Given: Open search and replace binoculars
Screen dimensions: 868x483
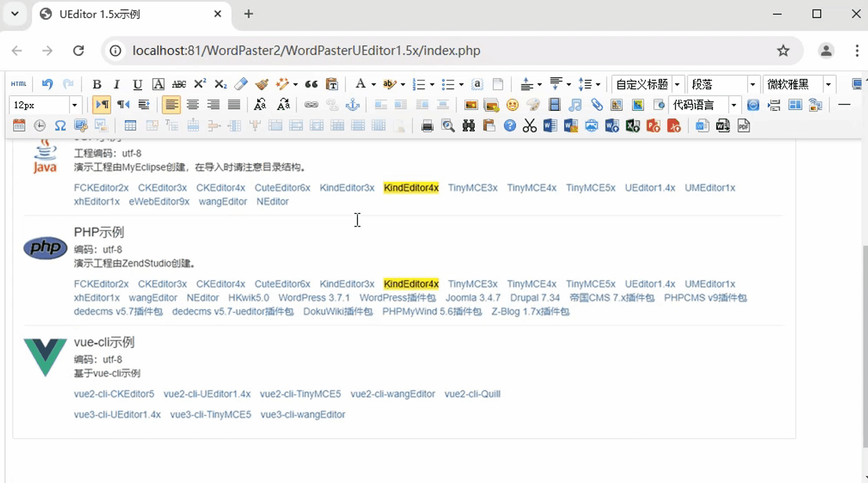Looking at the screenshot, I should (x=469, y=126).
